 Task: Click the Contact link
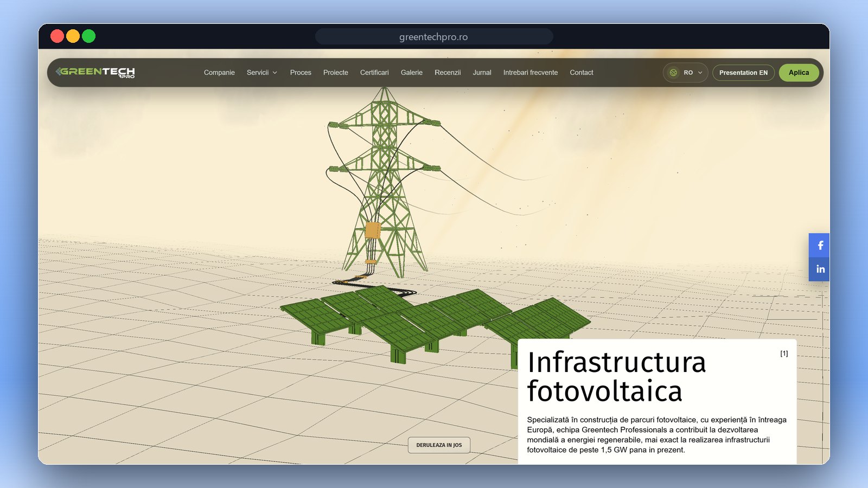[x=582, y=73]
